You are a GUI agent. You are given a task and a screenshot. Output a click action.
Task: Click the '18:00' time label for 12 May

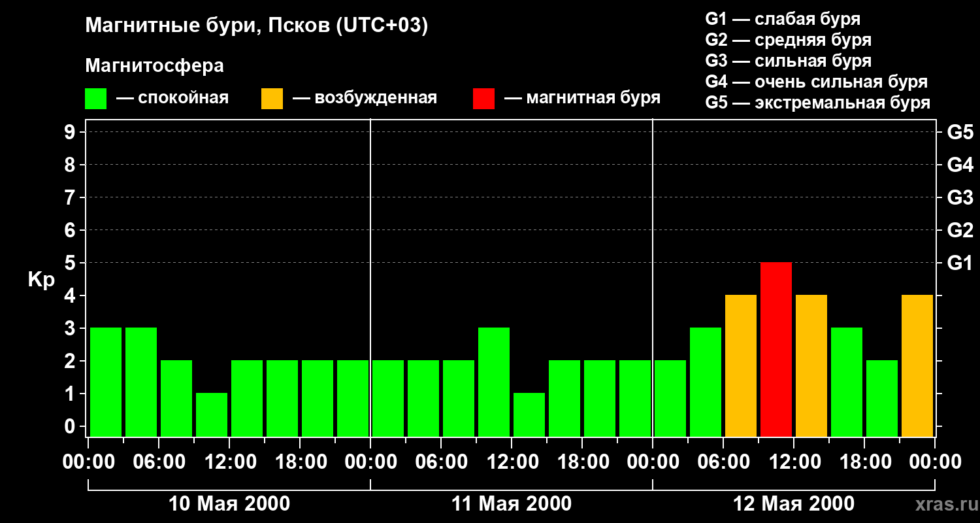click(x=864, y=462)
